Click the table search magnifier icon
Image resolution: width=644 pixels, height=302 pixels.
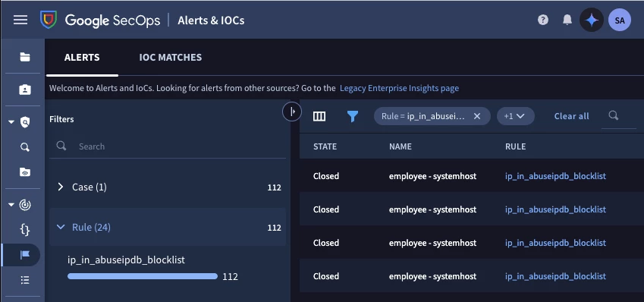click(614, 115)
